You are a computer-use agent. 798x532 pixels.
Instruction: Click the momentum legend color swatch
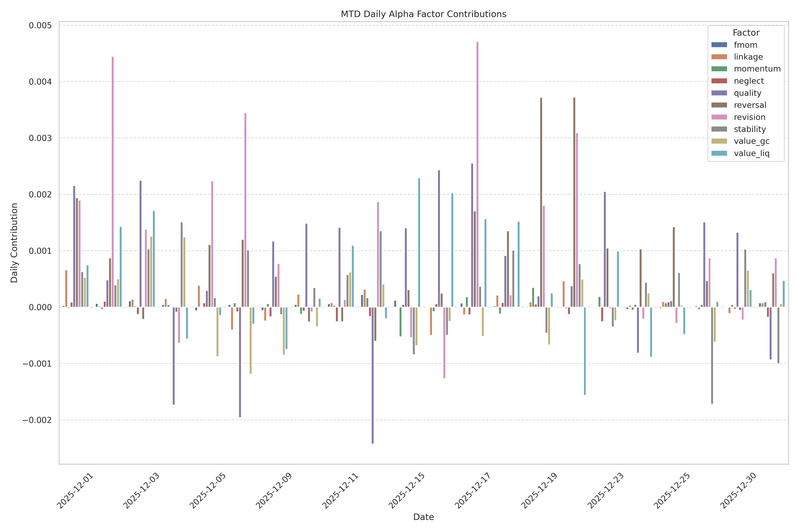tap(719, 69)
